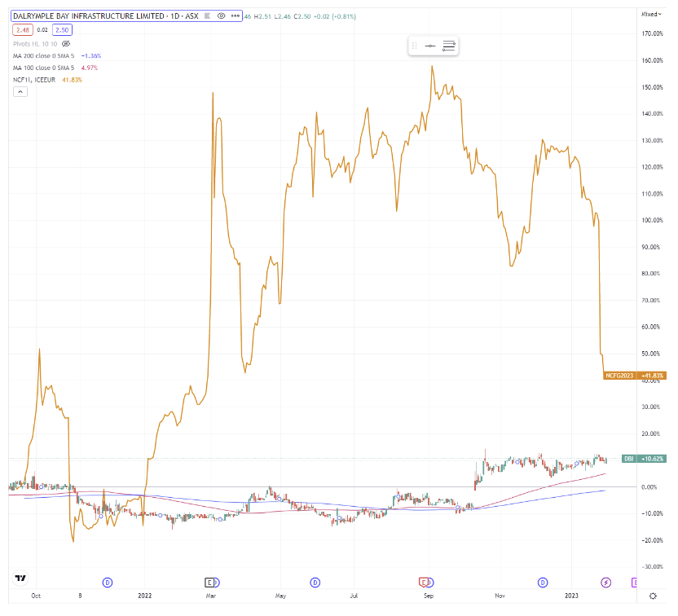Click the NCFG2023 +41.83% price label
678x616 pixels.
(635, 376)
